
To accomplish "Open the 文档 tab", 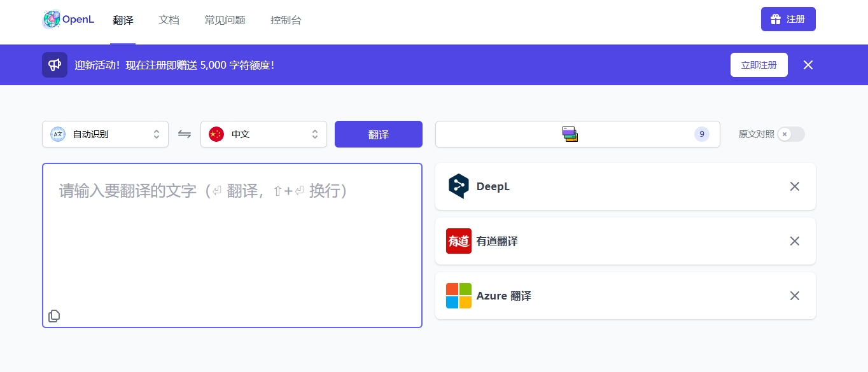I will [169, 20].
